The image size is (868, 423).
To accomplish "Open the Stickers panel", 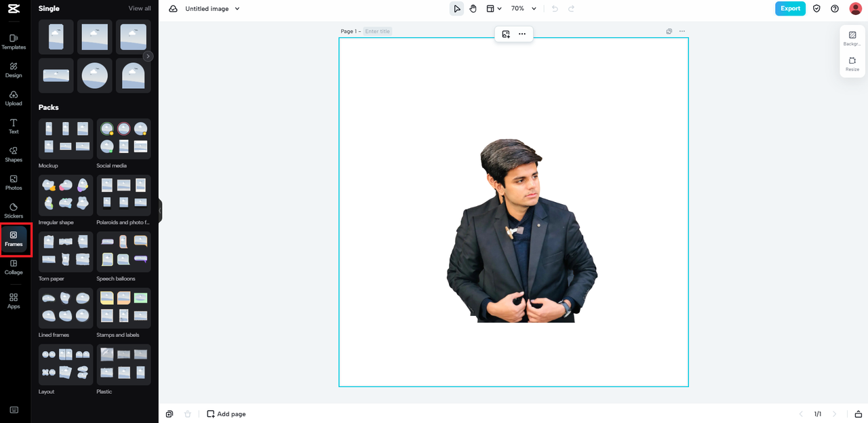I will 14,211.
